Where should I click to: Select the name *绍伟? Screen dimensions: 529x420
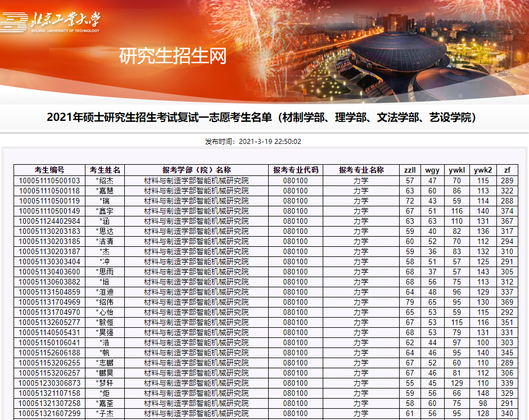pyautogui.click(x=105, y=302)
